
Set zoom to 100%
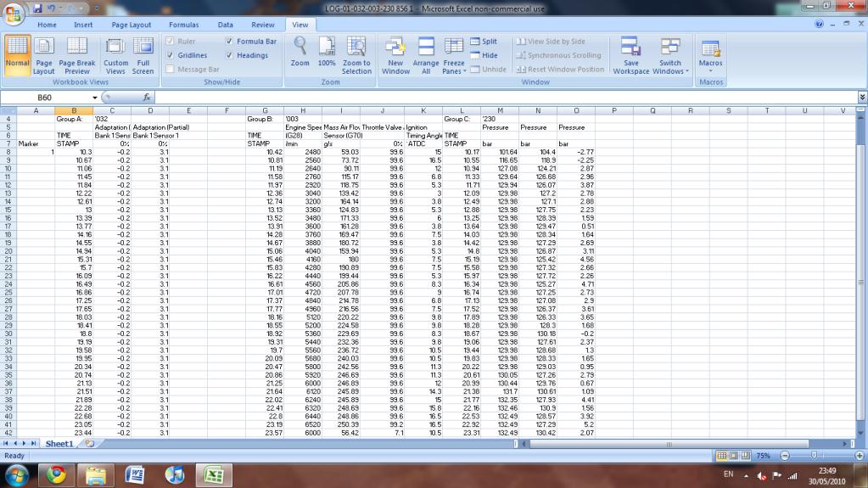pyautogui.click(x=327, y=53)
